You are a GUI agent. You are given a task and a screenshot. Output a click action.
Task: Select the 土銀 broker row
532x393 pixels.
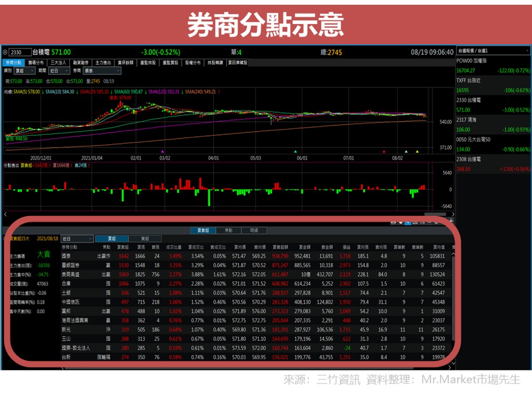[257, 292]
